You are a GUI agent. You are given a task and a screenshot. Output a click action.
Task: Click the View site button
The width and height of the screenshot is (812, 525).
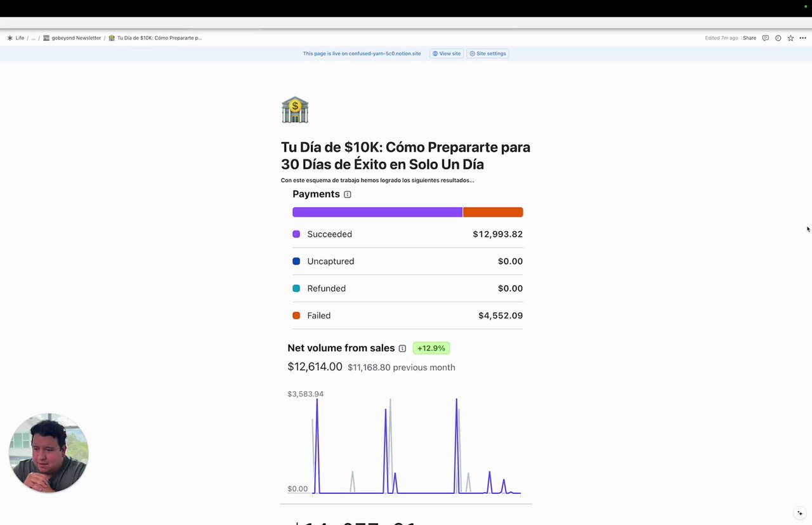point(447,53)
